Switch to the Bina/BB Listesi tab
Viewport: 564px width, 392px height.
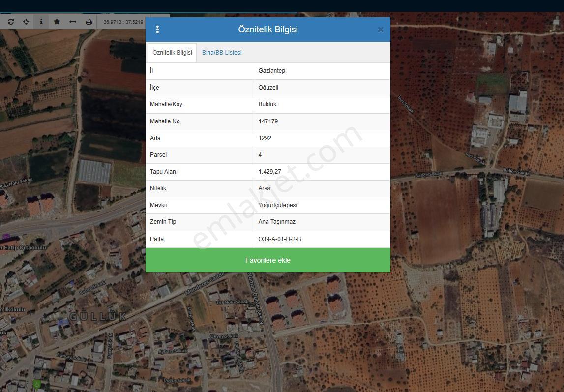pos(222,53)
